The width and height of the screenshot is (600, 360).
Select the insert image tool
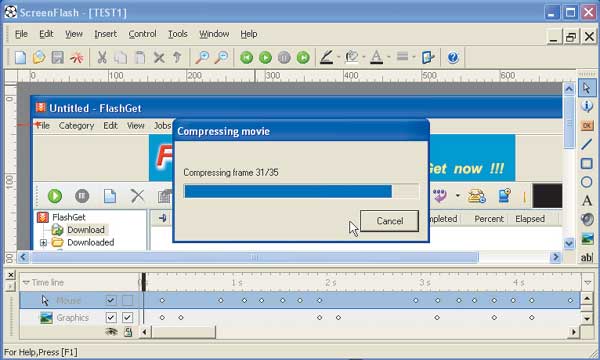click(587, 238)
